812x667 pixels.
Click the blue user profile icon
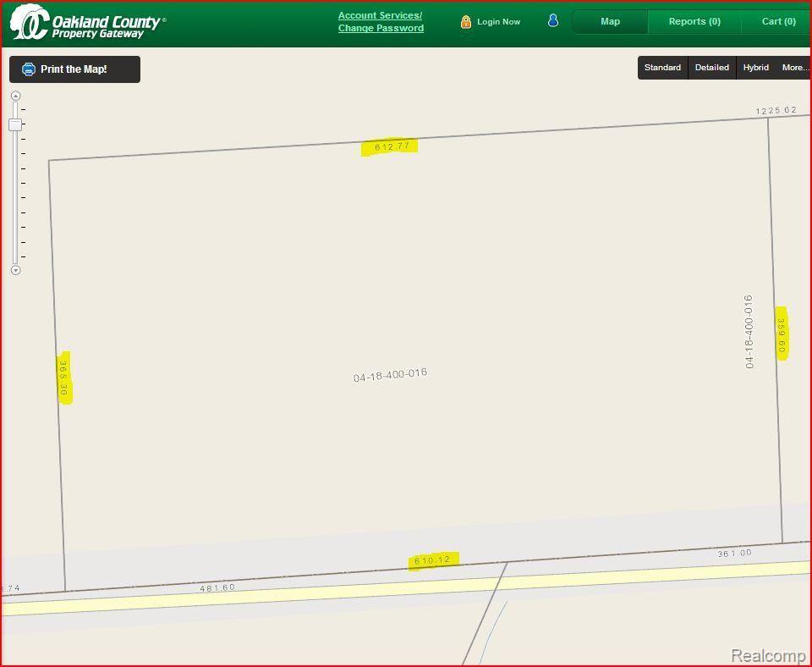pyautogui.click(x=553, y=20)
